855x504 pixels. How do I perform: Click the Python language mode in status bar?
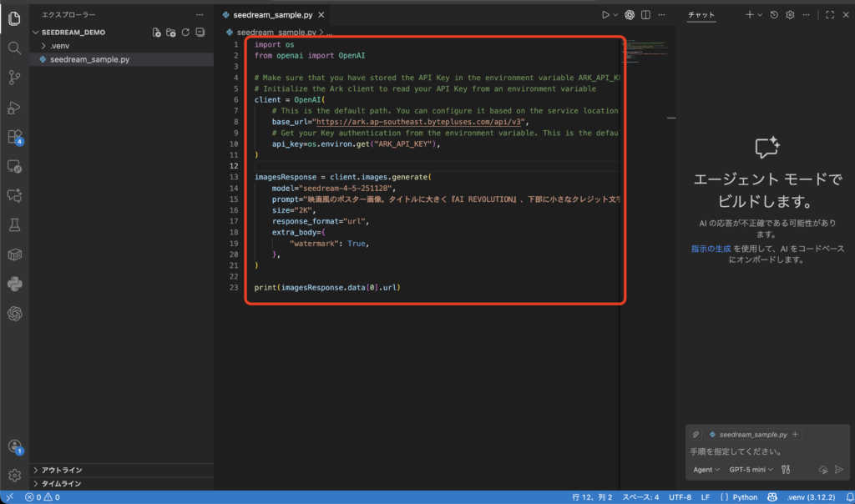click(740, 497)
